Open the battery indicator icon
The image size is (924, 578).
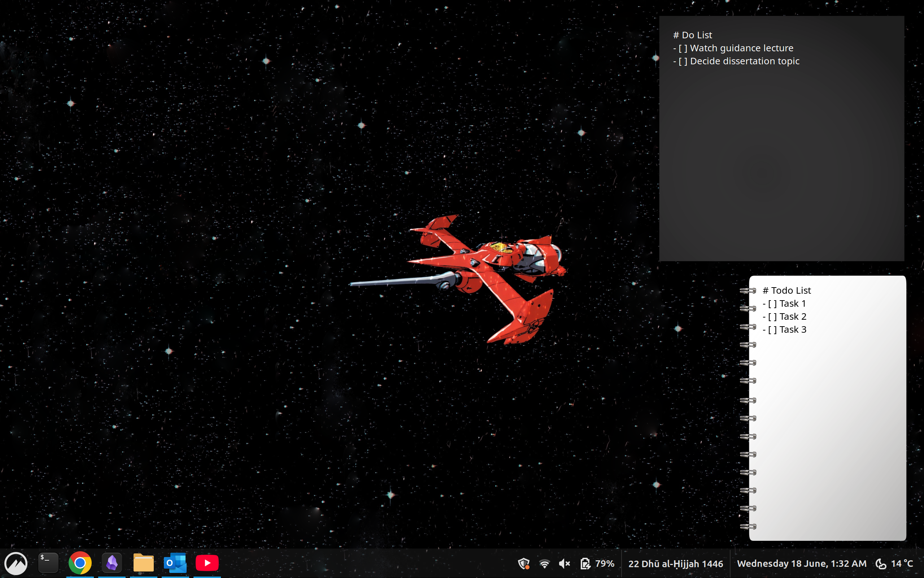pyautogui.click(x=585, y=564)
